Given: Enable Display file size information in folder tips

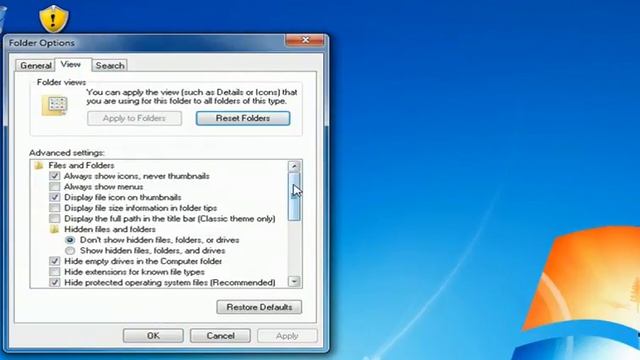Looking at the screenshot, I should pos(54,208).
